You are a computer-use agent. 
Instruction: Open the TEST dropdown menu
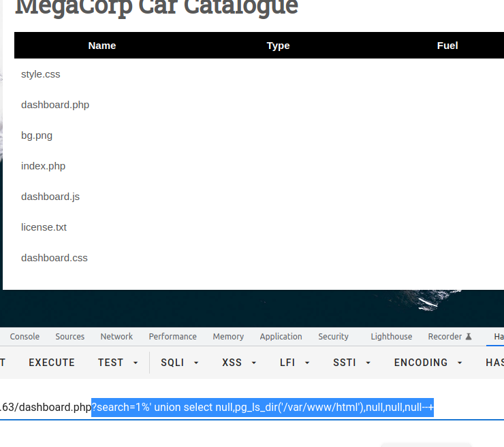tap(118, 363)
